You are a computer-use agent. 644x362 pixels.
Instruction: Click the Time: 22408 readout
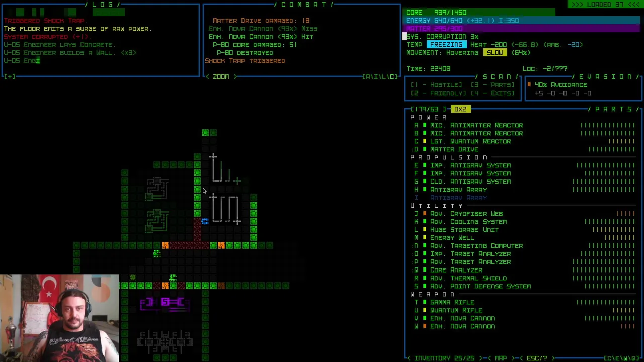[428, 69]
